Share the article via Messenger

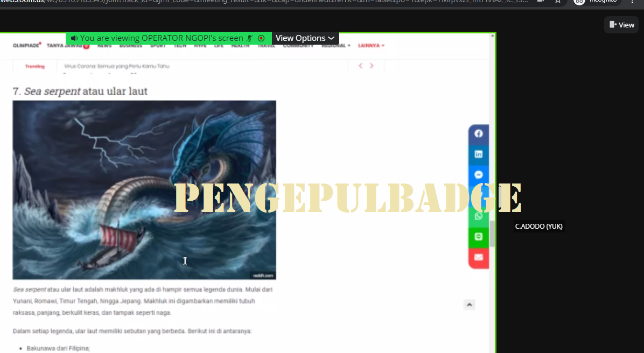479,175
